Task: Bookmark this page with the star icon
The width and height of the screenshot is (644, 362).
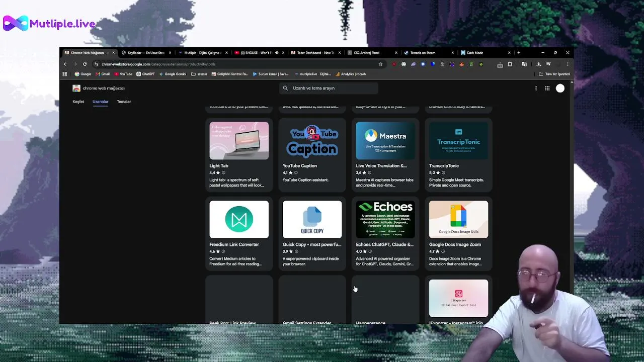Action: [380, 64]
